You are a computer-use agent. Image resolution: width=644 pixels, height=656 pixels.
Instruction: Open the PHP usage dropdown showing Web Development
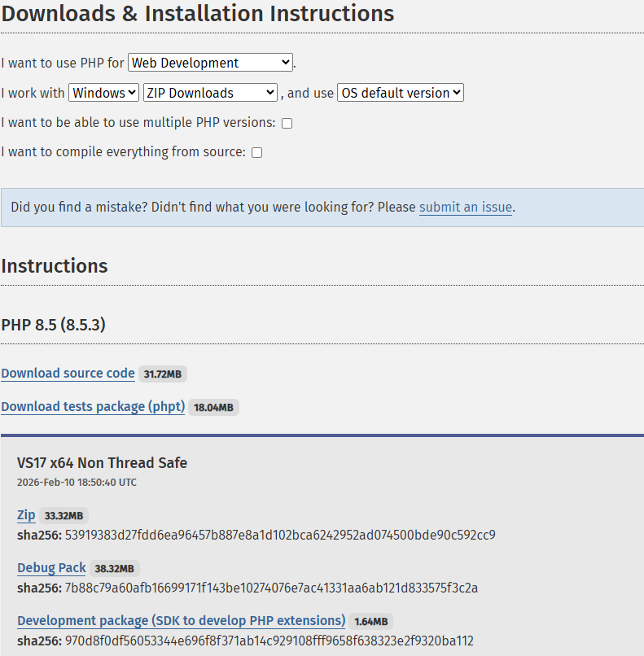(x=210, y=63)
